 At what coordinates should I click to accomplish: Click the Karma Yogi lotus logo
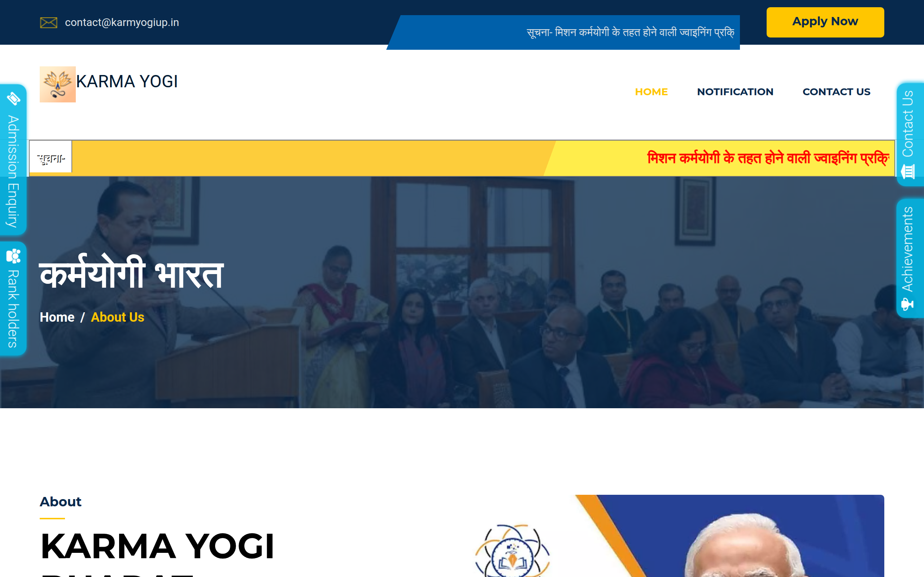coord(58,84)
